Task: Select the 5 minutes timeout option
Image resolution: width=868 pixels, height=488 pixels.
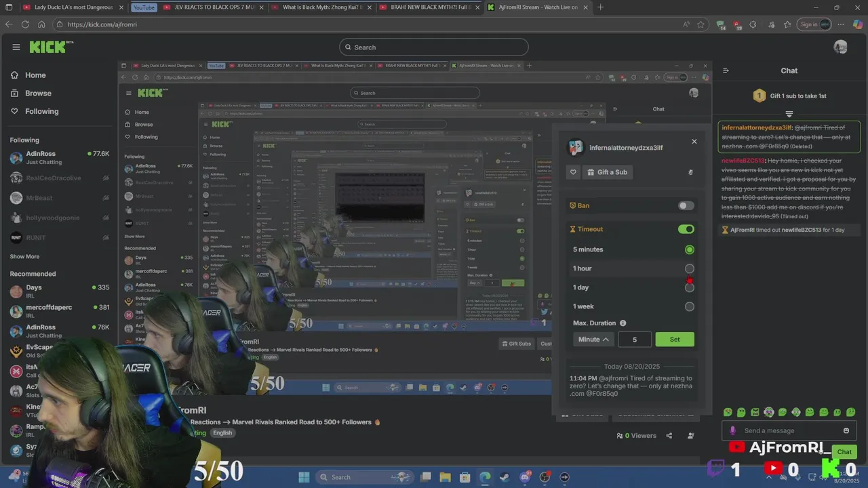Action: point(689,249)
